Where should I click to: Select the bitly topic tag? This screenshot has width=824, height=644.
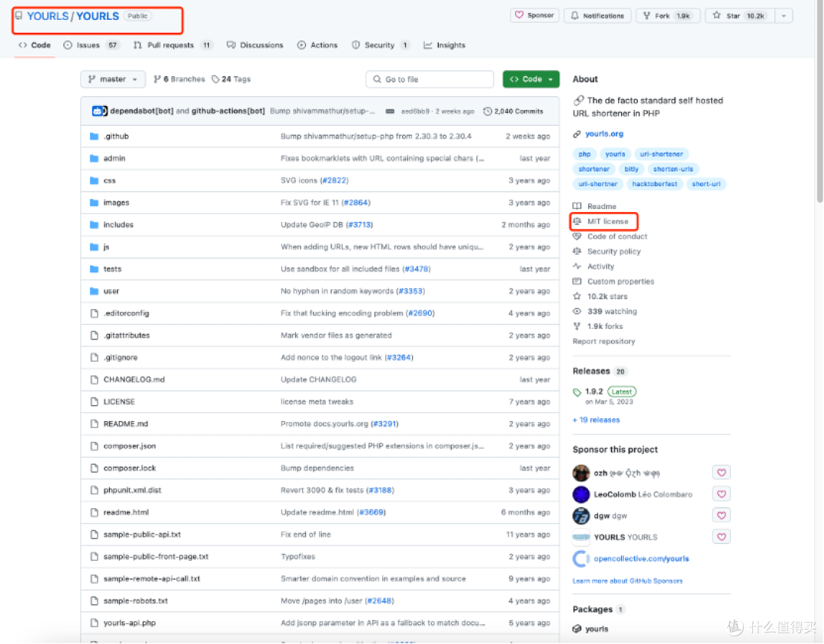pos(631,169)
